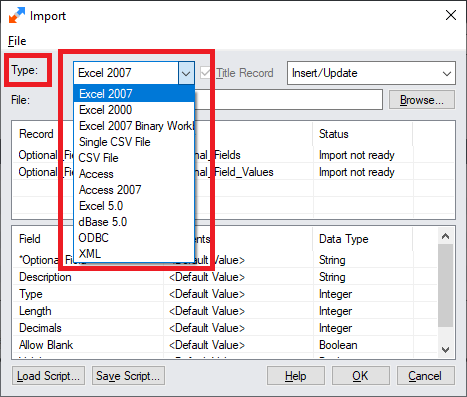This screenshot has width=467, height=397.
Task: Confirm import with the OK button
Action: point(361,376)
